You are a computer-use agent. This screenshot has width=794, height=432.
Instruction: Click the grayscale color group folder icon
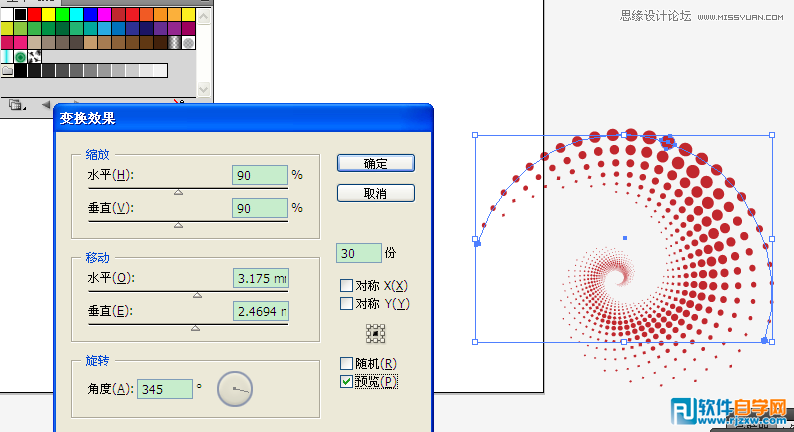tap(8, 71)
